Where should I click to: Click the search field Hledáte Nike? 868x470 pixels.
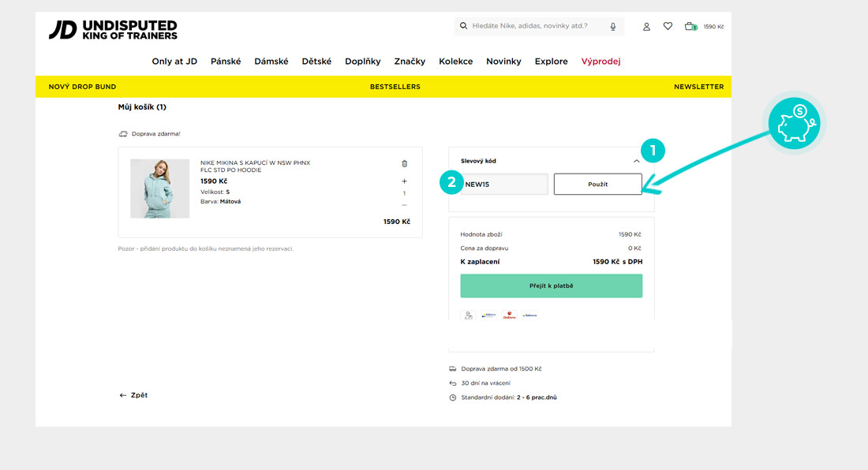click(x=537, y=26)
